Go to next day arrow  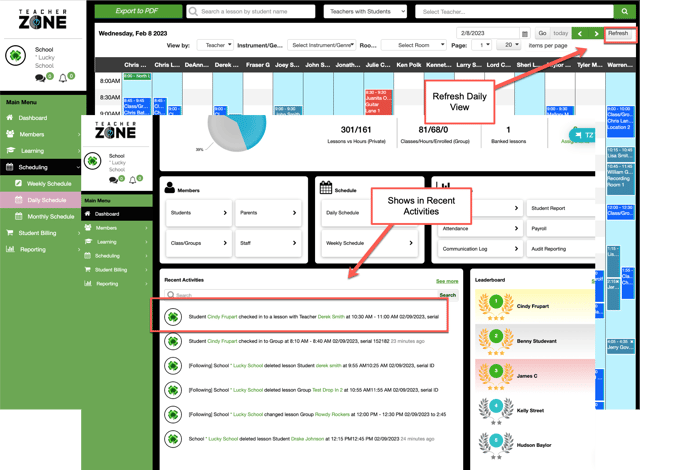click(x=596, y=33)
